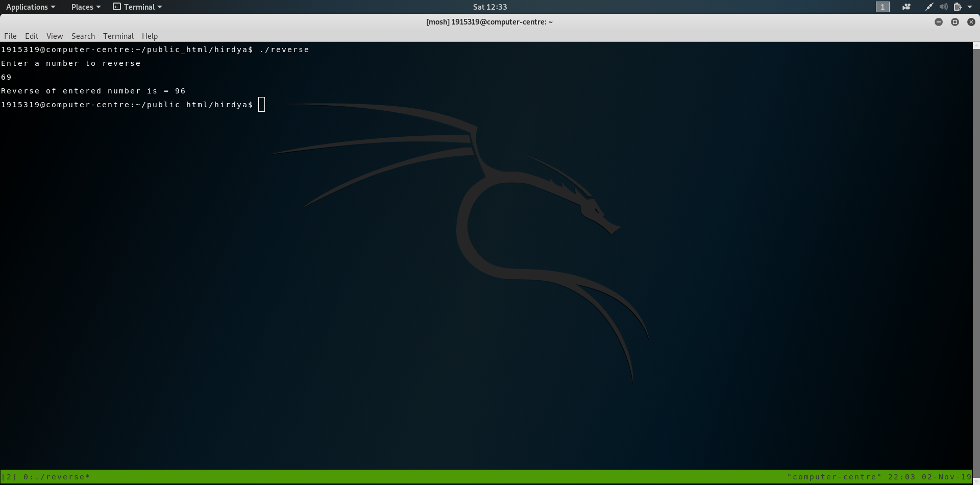
Task: Open the Places menu
Action: click(x=86, y=7)
